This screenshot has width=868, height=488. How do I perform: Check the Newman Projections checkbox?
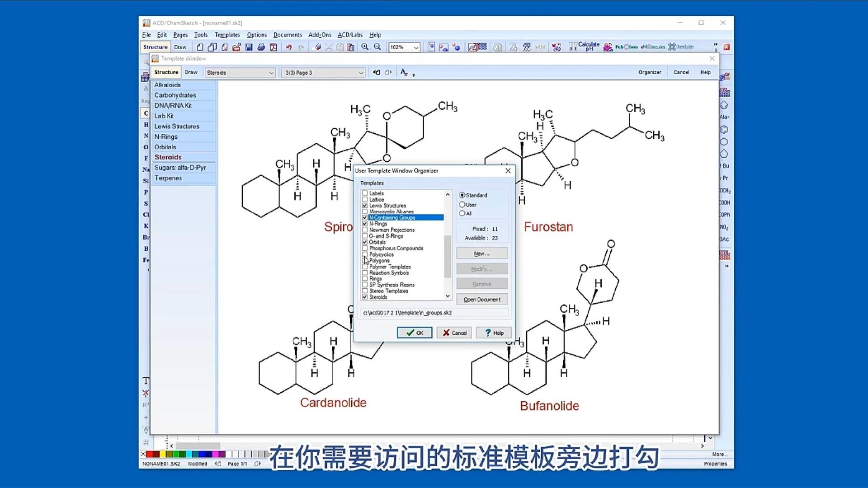pos(365,230)
